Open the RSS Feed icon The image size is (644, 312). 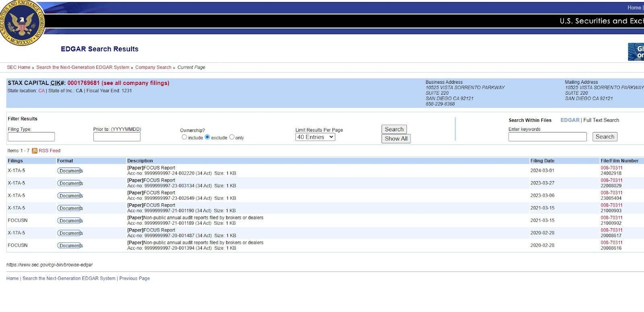click(35, 151)
